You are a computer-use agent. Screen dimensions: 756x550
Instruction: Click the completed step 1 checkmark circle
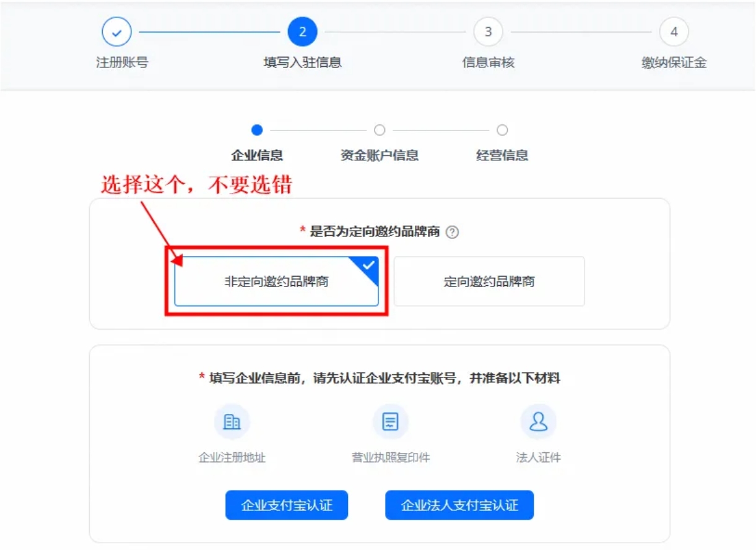[117, 32]
